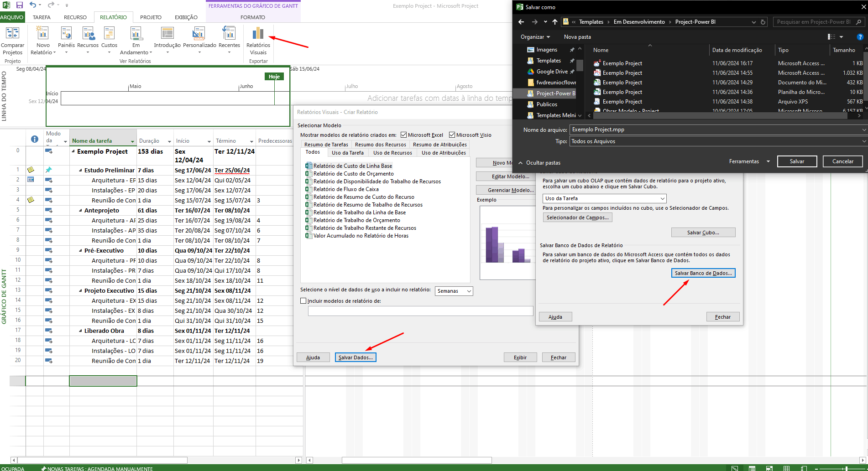This screenshot has width=868, height=471.
Task: Click the blue help icon in Salvar como
Action: click(x=860, y=37)
